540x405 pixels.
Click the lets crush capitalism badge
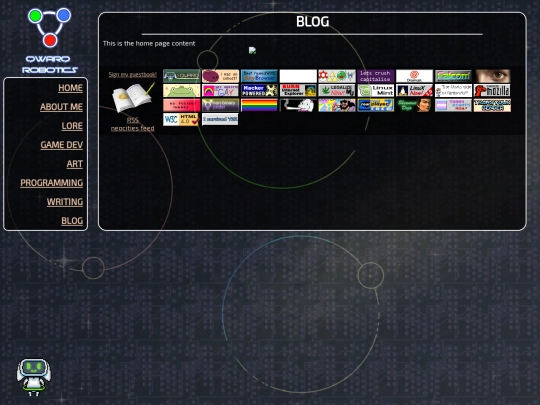375,76
